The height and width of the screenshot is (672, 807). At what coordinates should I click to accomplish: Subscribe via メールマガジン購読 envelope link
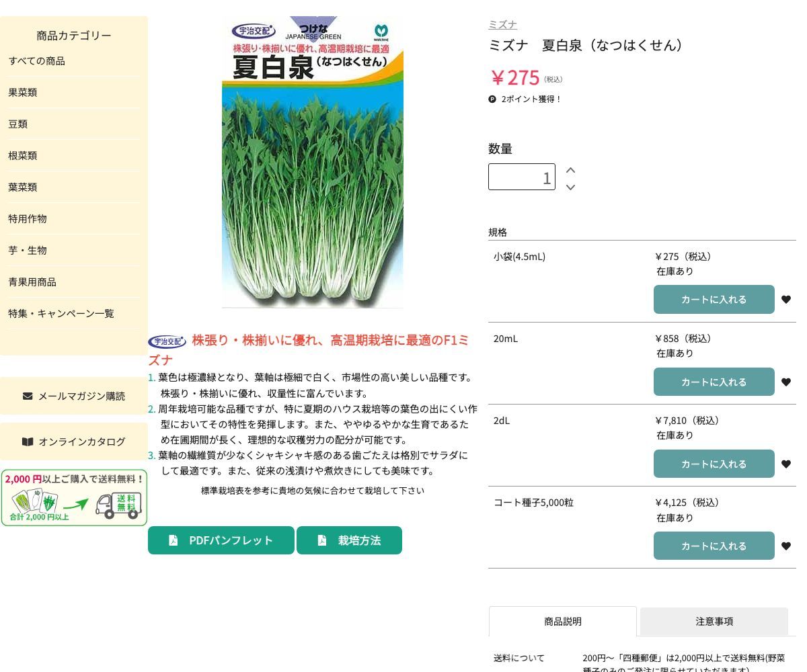click(x=74, y=396)
